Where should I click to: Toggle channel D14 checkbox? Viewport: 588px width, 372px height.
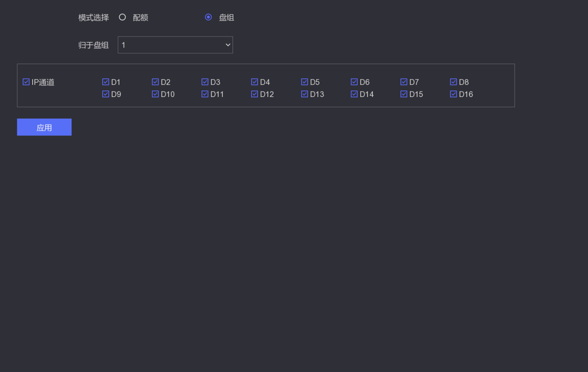coord(354,94)
